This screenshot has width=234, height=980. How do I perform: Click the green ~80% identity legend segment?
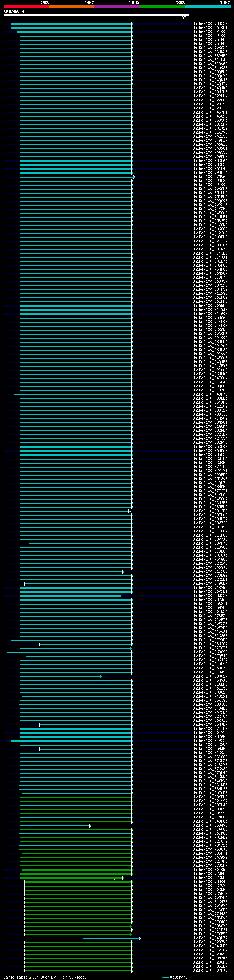coord(162,7)
